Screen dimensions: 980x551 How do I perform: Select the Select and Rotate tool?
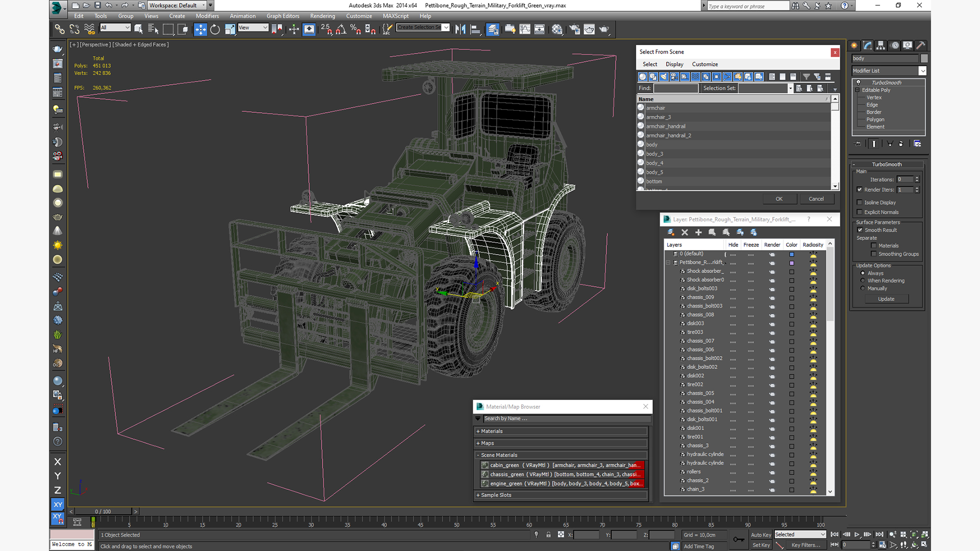click(215, 30)
